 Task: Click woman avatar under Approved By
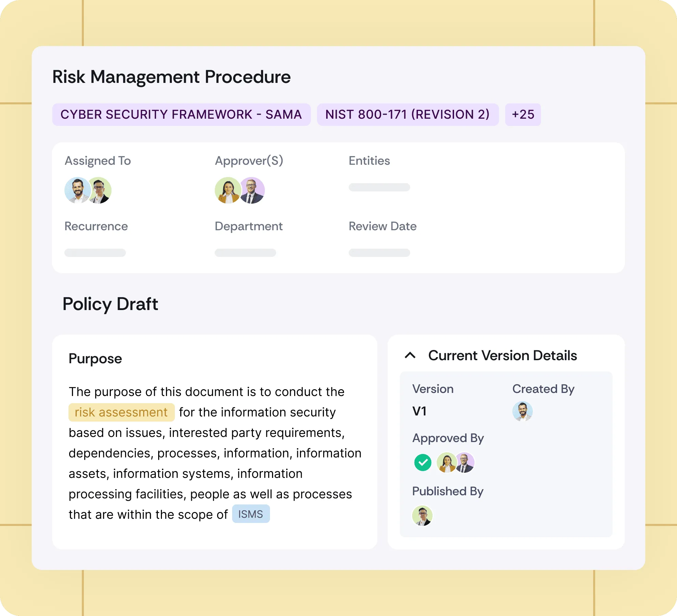click(446, 463)
